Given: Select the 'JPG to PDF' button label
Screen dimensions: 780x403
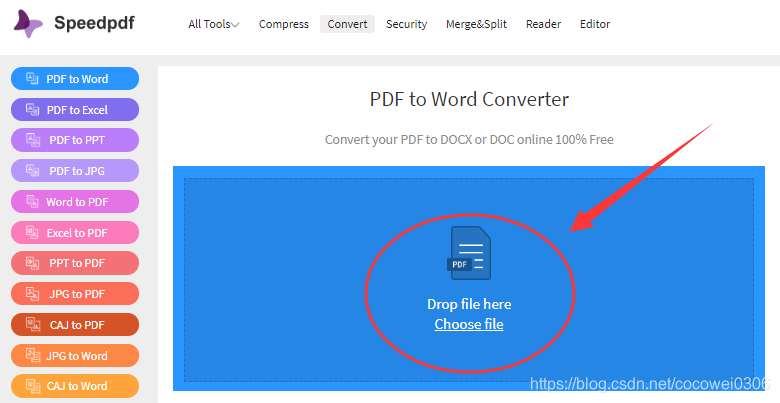Looking at the screenshot, I should [x=77, y=294].
